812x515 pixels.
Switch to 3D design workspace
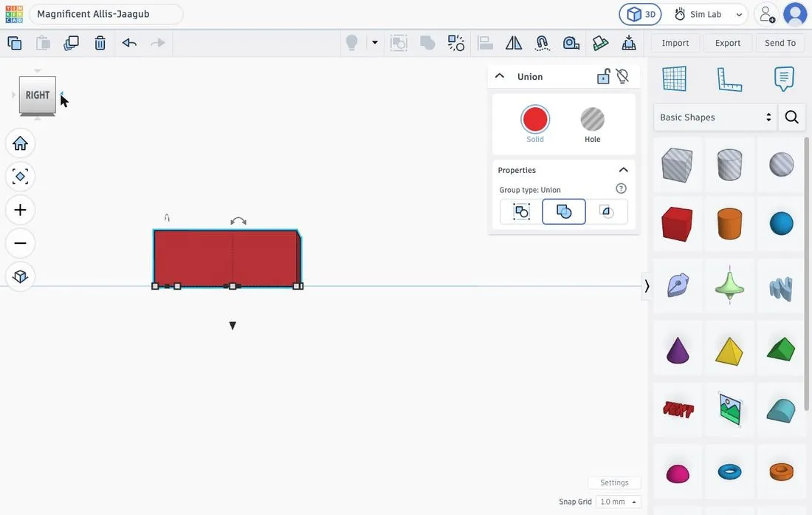tap(641, 15)
